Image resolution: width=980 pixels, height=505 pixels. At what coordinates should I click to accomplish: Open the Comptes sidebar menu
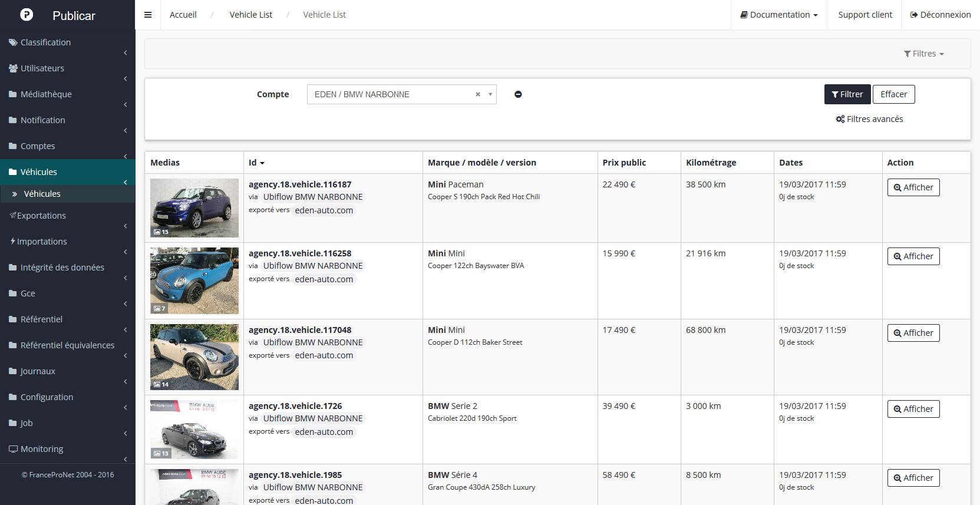(x=68, y=146)
